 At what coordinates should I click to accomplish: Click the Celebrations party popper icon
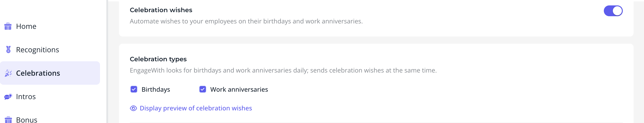click(x=8, y=73)
